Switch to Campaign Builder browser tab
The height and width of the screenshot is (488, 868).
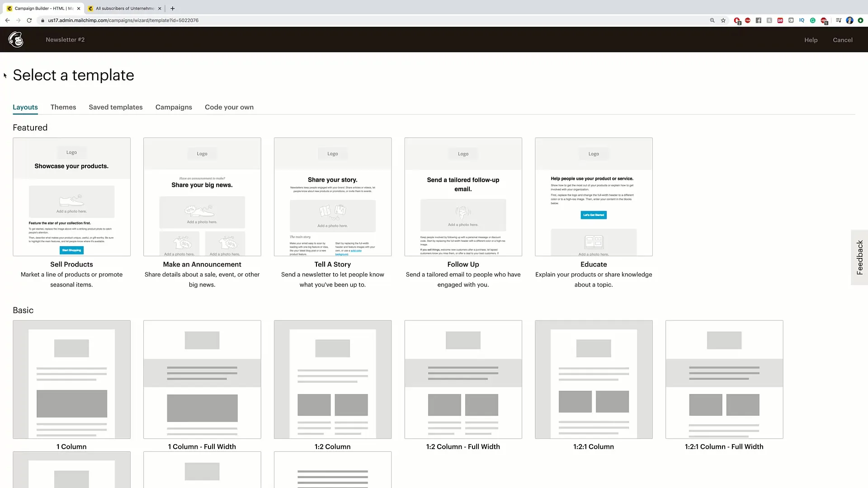click(44, 8)
